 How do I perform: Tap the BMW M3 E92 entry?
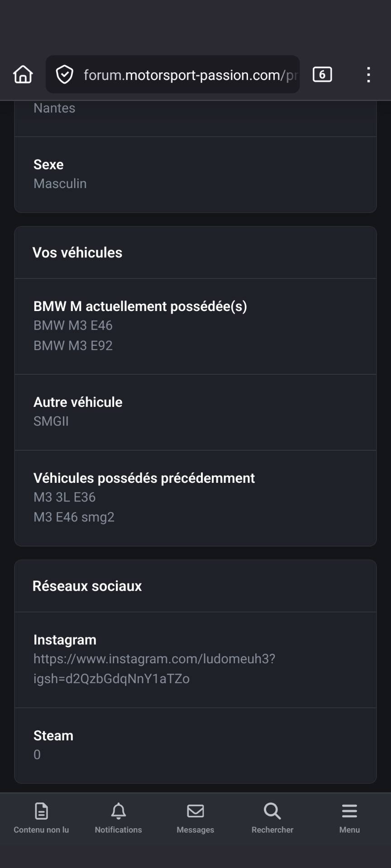coord(73,345)
